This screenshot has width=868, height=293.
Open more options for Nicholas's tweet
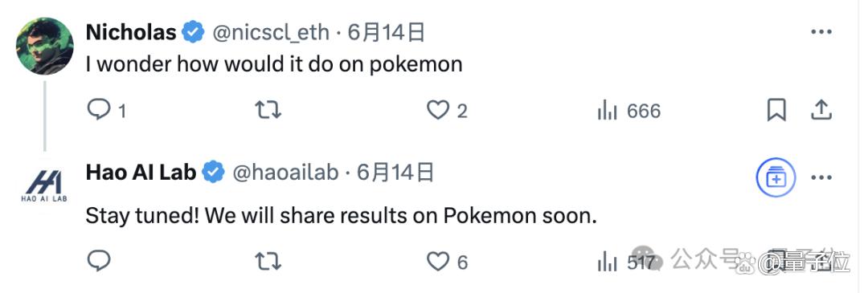click(821, 33)
